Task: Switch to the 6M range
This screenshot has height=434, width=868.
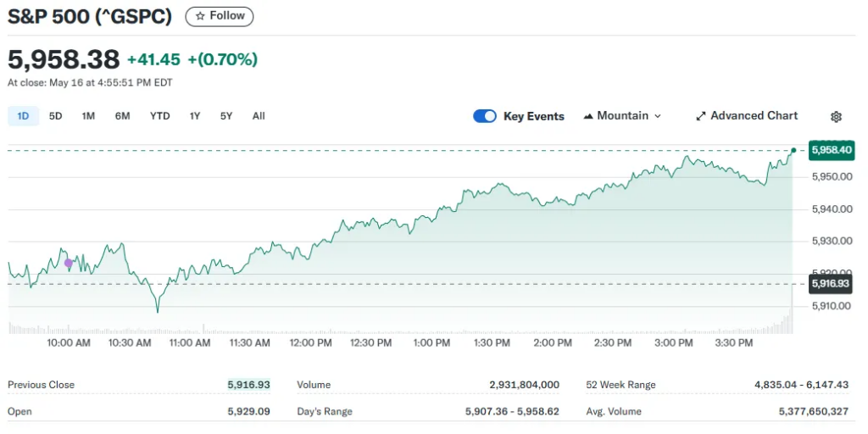Action: point(122,116)
